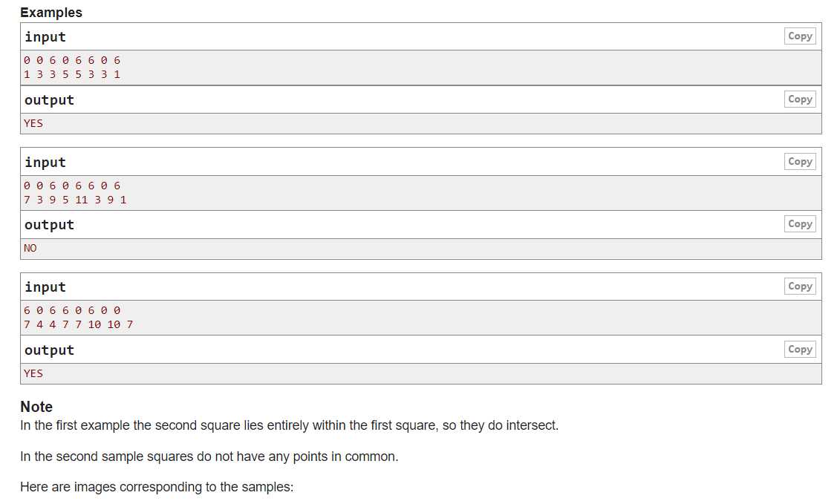Copy the NO output of second example
Viewport: 840px width, 504px height.
point(799,224)
